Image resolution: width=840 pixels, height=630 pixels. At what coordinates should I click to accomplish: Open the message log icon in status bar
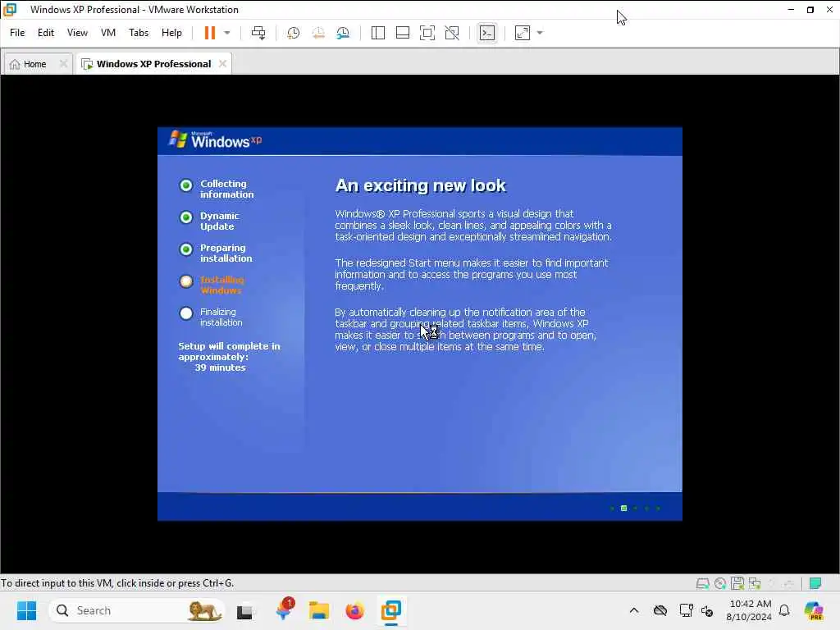coord(815,583)
